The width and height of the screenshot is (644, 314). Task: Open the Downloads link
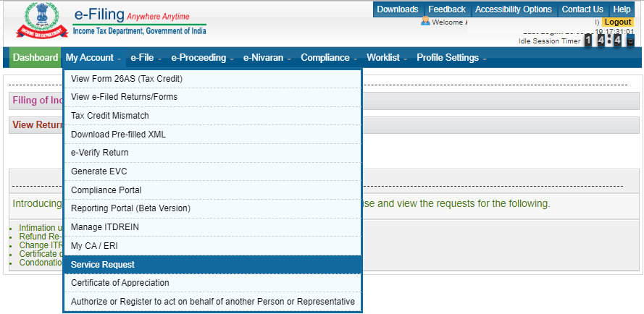click(398, 9)
